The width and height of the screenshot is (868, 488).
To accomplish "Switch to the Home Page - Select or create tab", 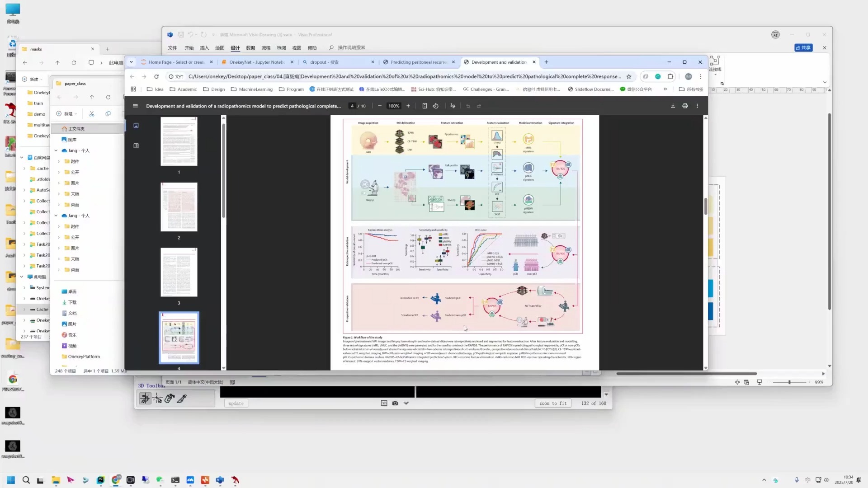I will [x=176, y=62].
